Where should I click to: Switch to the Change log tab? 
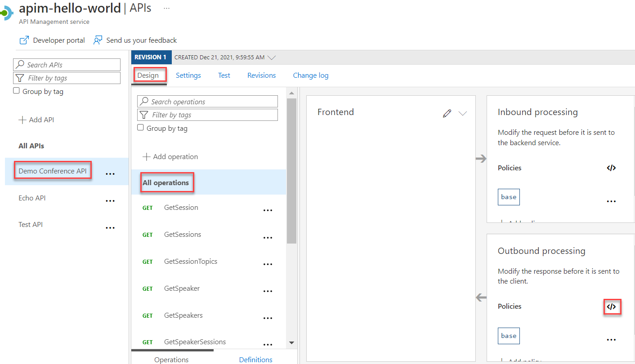(311, 75)
